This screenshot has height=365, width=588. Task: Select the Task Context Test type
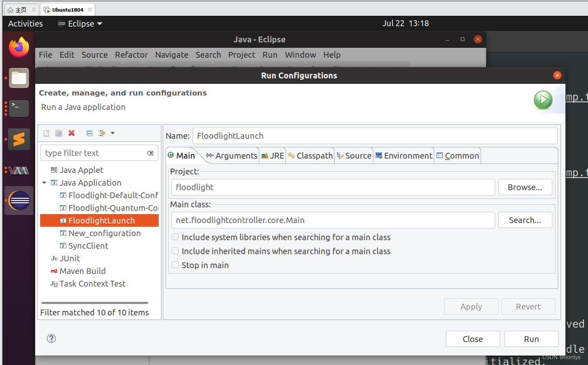pyautogui.click(x=88, y=283)
